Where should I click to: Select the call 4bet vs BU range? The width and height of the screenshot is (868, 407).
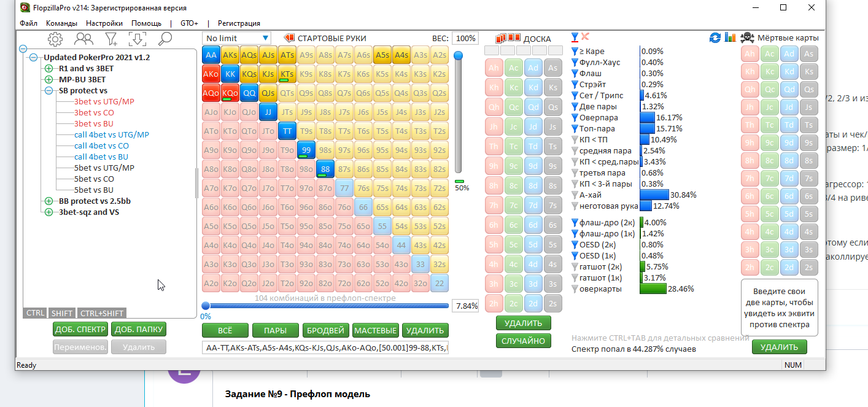101,157
